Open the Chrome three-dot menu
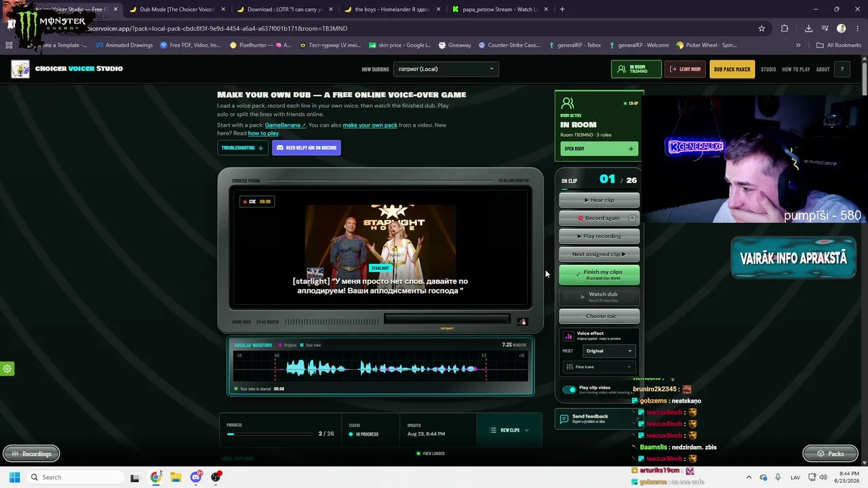The width and height of the screenshot is (868, 488). [x=858, y=28]
